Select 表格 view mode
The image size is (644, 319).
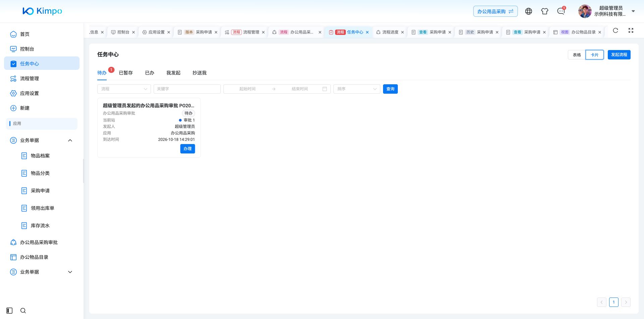pyautogui.click(x=577, y=55)
